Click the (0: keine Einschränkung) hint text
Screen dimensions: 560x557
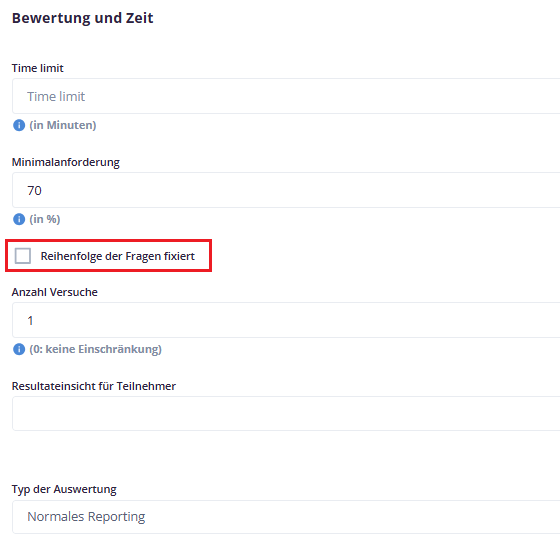(x=95, y=349)
